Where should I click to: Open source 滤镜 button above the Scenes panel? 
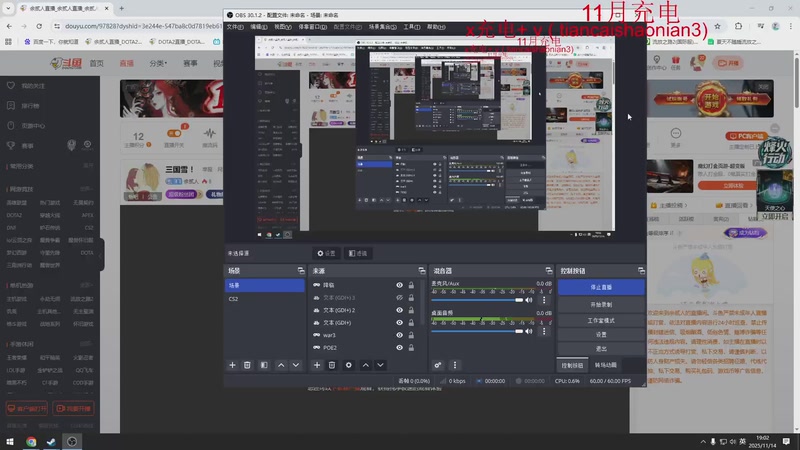click(x=358, y=253)
